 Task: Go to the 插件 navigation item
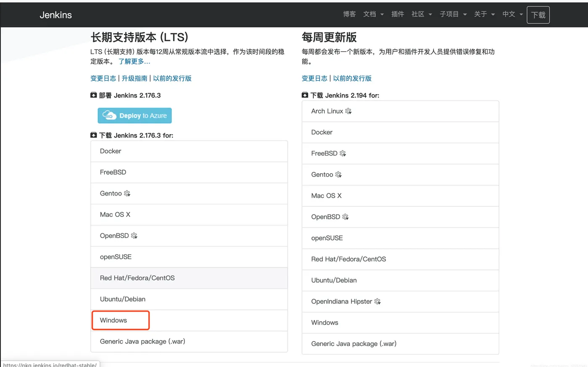coord(397,14)
